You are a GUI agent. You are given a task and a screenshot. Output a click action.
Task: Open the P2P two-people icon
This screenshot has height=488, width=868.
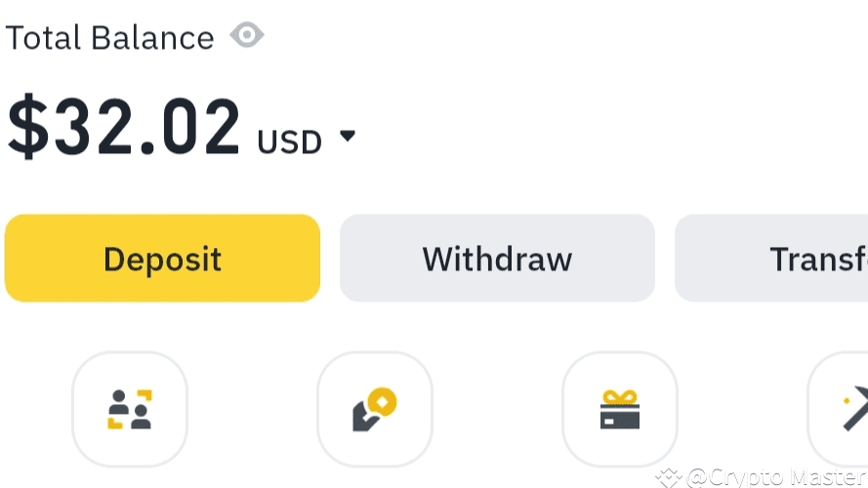(x=130, y=410)
